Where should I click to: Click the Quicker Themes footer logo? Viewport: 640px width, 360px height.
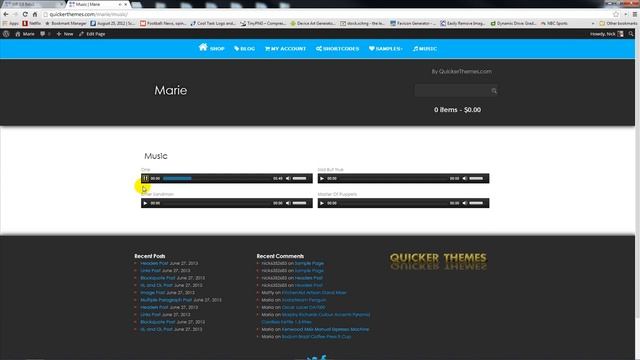coord(438,262)
